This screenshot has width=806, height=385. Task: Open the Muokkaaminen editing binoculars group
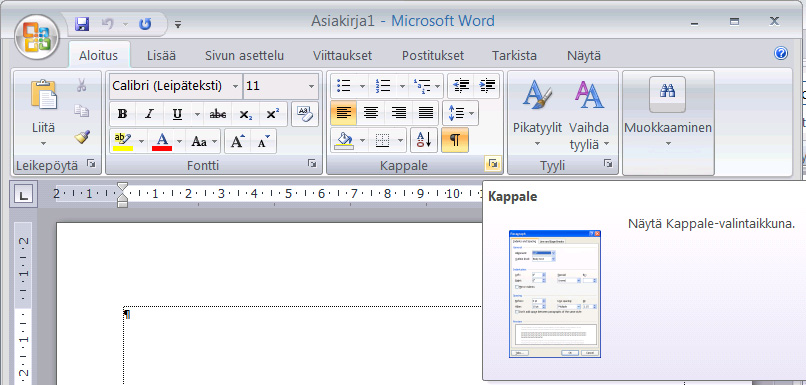[668, 114]
